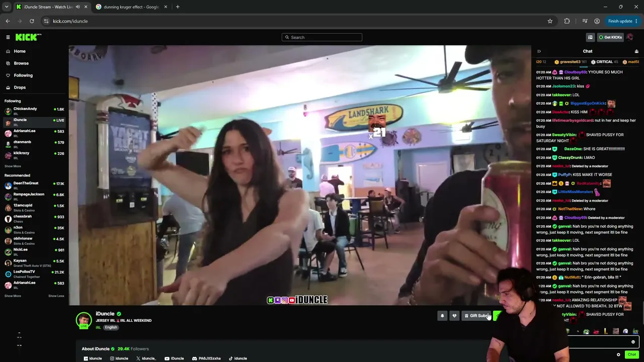
Task: Open a new browser tab
Action: (178, 7)
